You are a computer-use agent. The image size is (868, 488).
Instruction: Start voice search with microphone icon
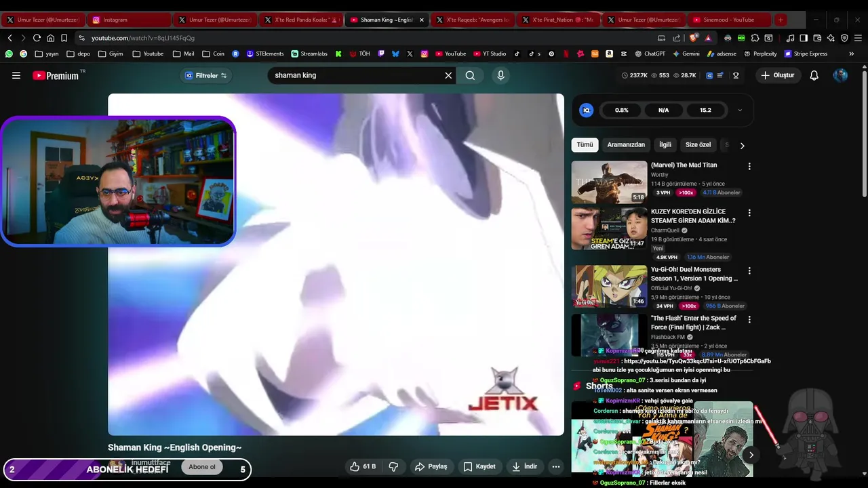click(500, 75)
